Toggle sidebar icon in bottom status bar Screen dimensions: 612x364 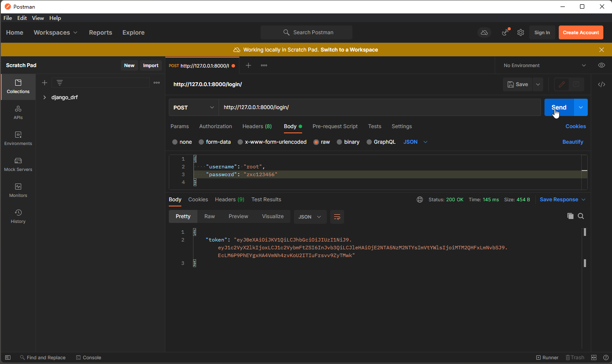[8, 358]
